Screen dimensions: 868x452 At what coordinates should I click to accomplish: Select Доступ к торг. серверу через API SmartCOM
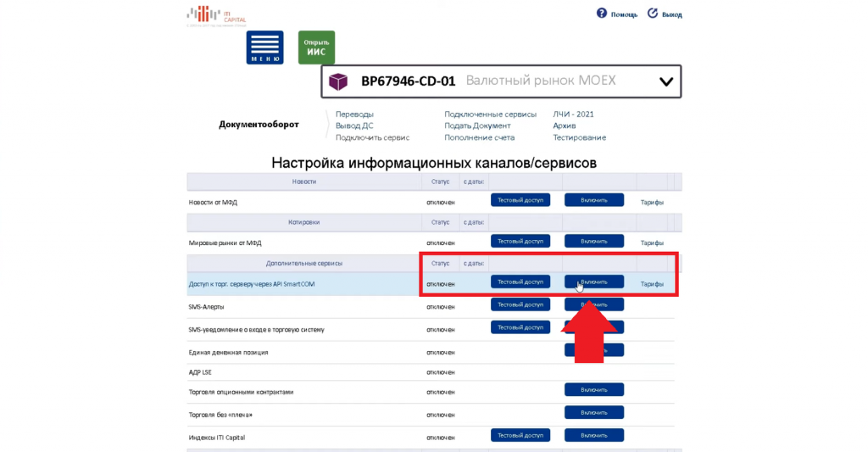[251, 283]
